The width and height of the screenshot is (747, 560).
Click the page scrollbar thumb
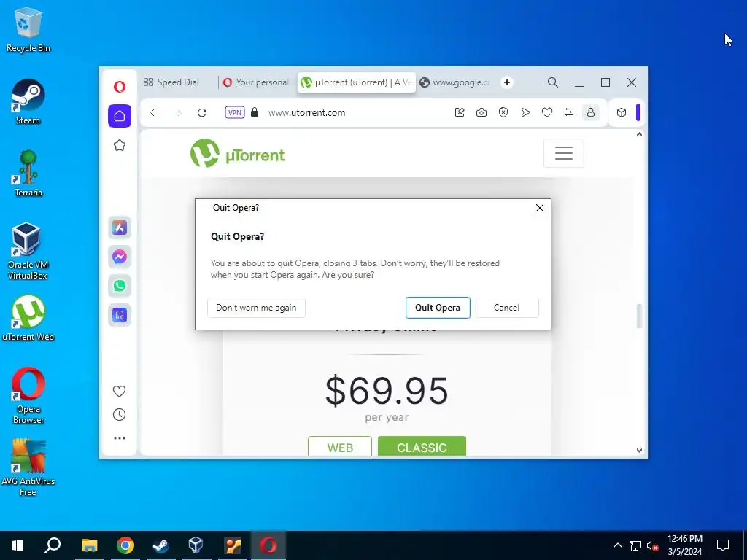click(639, 316)
